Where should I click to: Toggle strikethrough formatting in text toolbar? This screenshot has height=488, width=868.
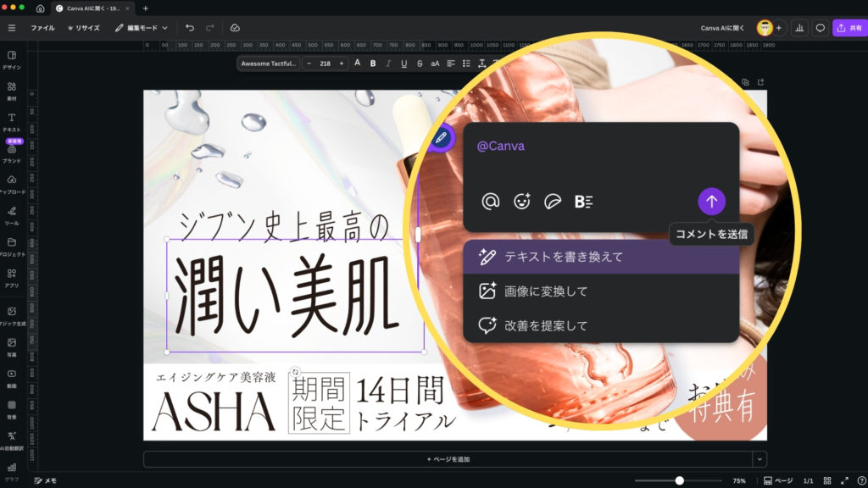420,64
